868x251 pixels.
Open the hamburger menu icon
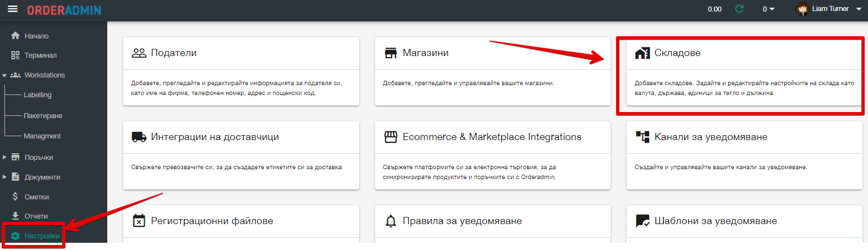pos(12,9)
